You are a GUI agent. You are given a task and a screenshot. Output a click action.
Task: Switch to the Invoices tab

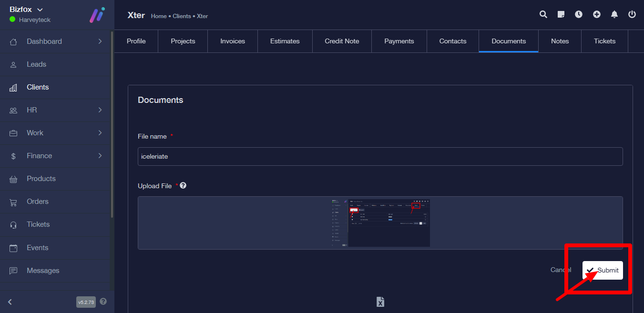(x=233, y=41)
